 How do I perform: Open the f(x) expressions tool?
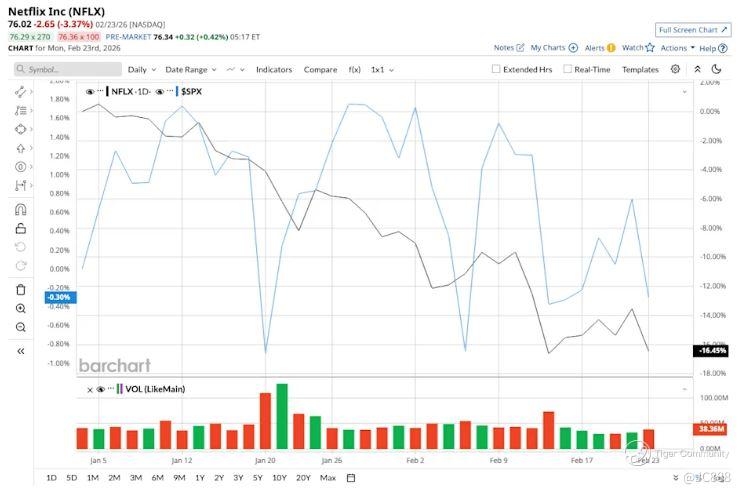click(x=354, y=70)
